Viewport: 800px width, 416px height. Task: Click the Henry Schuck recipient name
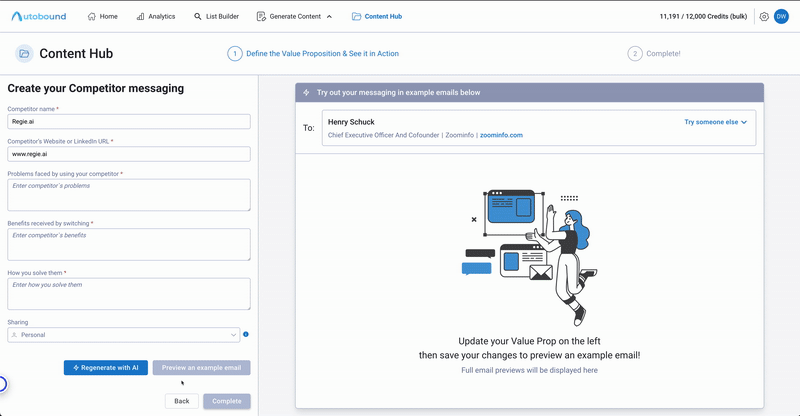point(351,122)
